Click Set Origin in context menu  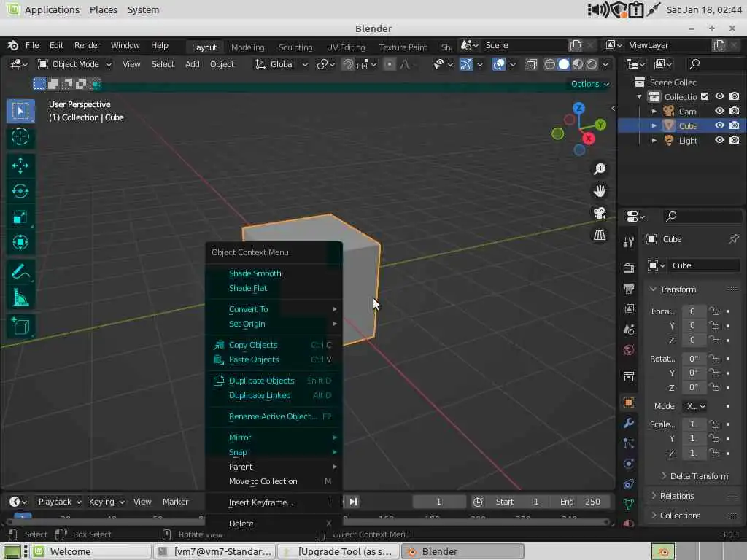pos(274,324)
